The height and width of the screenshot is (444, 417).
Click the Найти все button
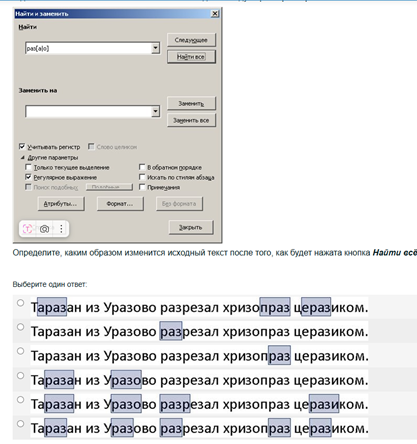click(x=191, y=57)
